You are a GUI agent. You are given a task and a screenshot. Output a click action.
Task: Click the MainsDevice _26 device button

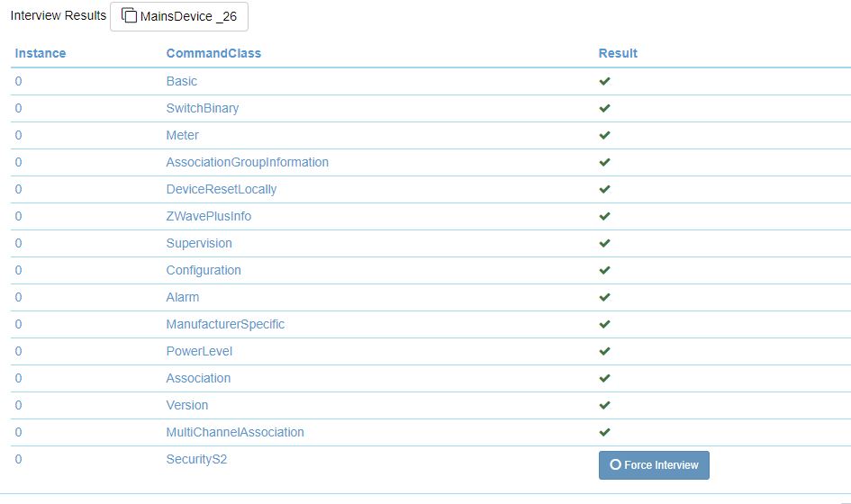click(179, 16)
